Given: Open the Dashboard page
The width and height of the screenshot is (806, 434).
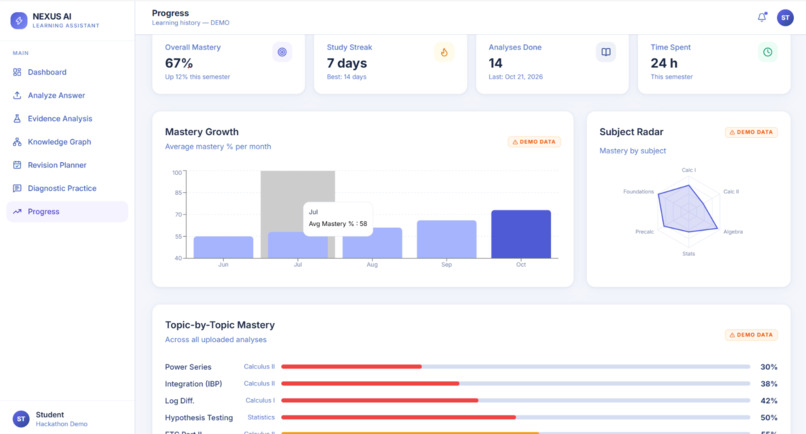Looking at the screenshot, I should (x=67, y=72).
